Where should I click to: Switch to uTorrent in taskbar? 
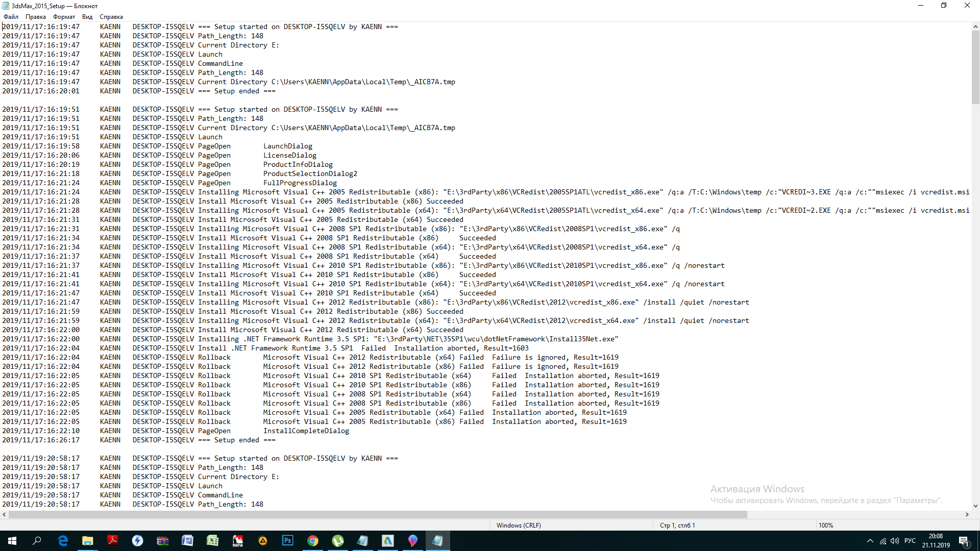pos(338,541)
